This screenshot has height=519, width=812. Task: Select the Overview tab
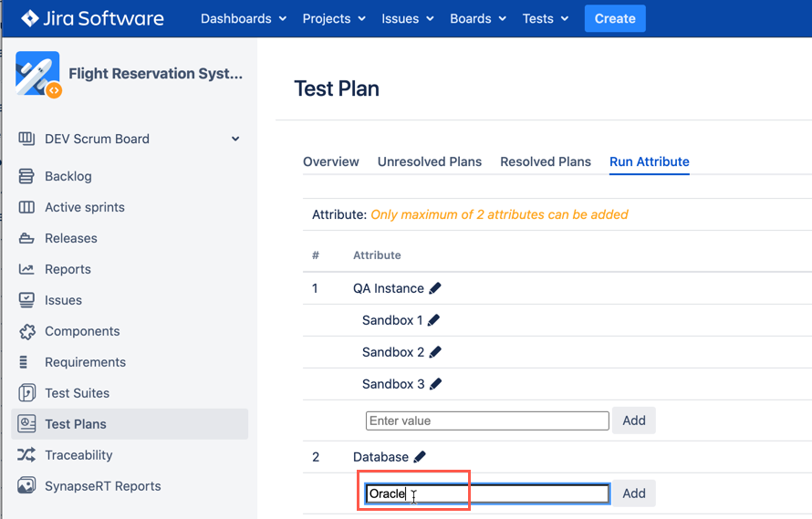[331, 161]
